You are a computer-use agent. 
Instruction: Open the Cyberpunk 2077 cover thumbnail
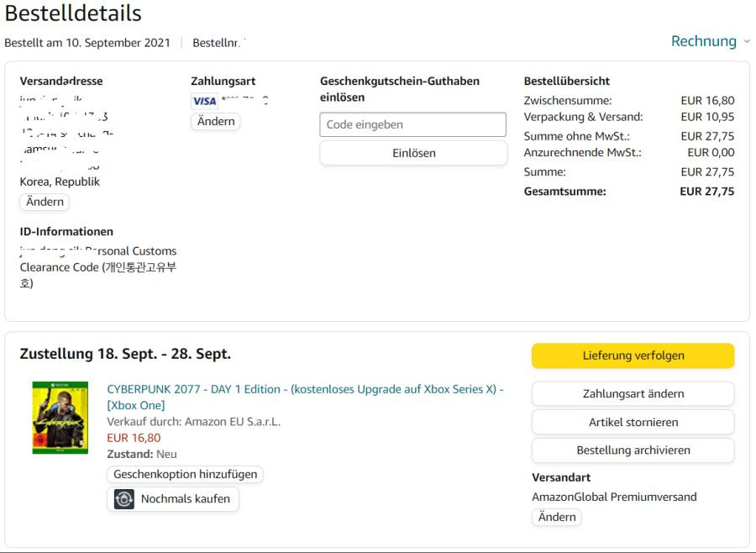60,418
